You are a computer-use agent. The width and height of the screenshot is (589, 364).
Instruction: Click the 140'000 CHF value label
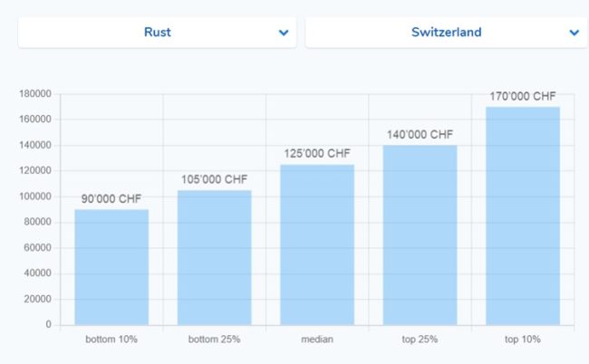tap(420, 135)
